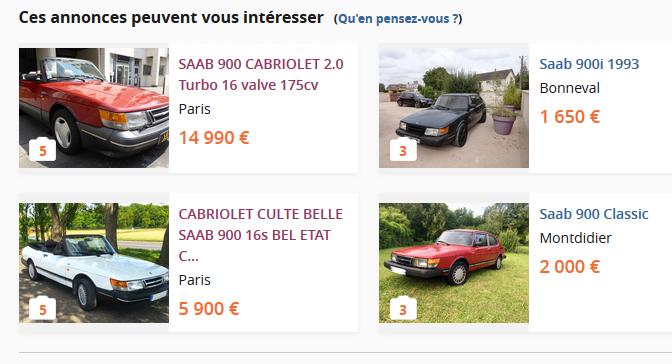Viewport: 672px width, 364px height.
Task: Click the 1 650 € price
Action: [570, 117]
